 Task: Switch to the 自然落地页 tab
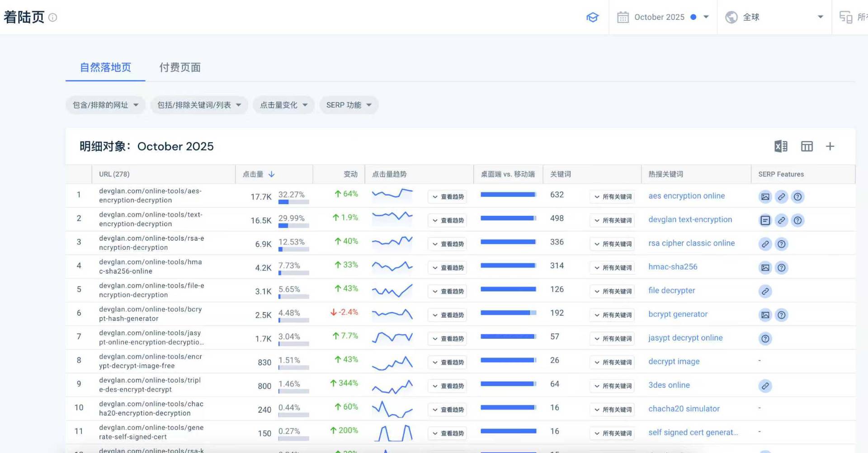[105, 68]
